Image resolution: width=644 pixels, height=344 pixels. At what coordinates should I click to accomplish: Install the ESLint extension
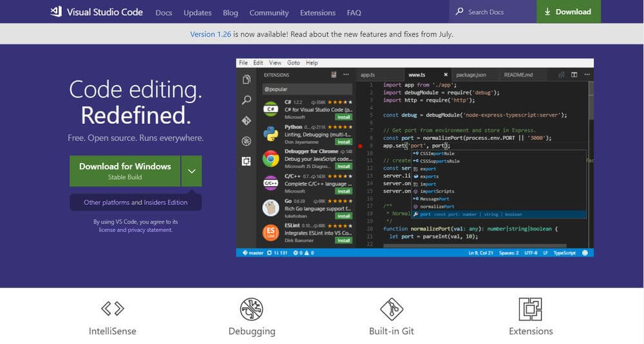tap(344, 240)
